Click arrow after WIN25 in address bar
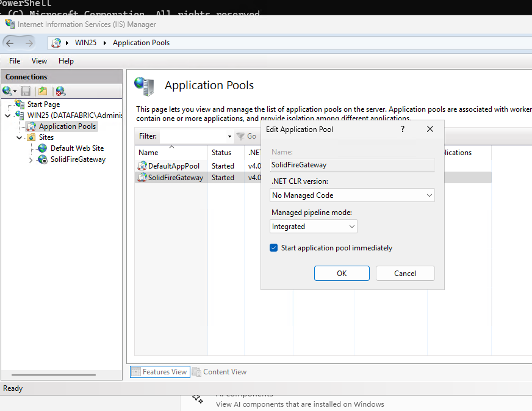 point(105,43)
